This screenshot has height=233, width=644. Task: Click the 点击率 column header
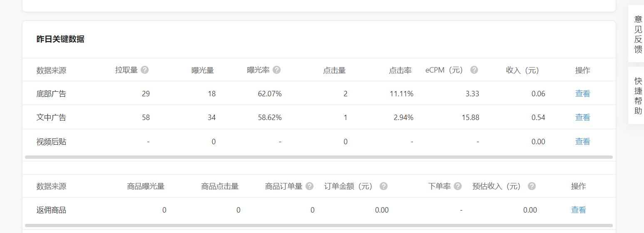click(400, 70)
